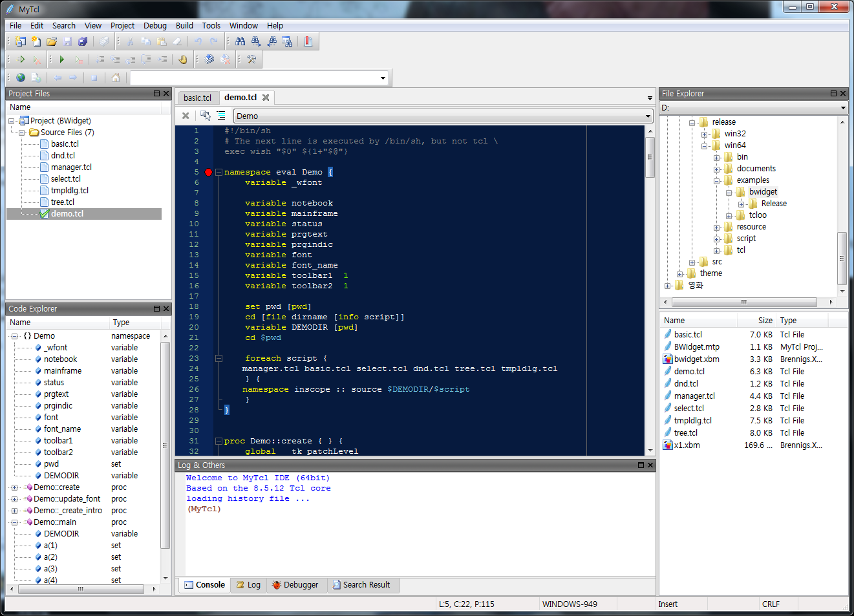Open the Window menu
854x616 pixels.
[x=244, y=26]
